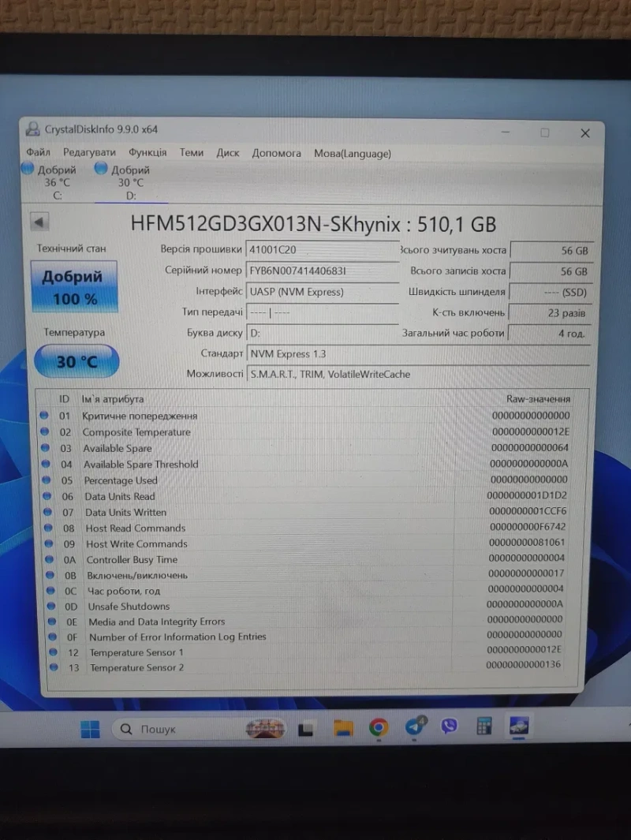Click the serial number field

tap(323, 271)
